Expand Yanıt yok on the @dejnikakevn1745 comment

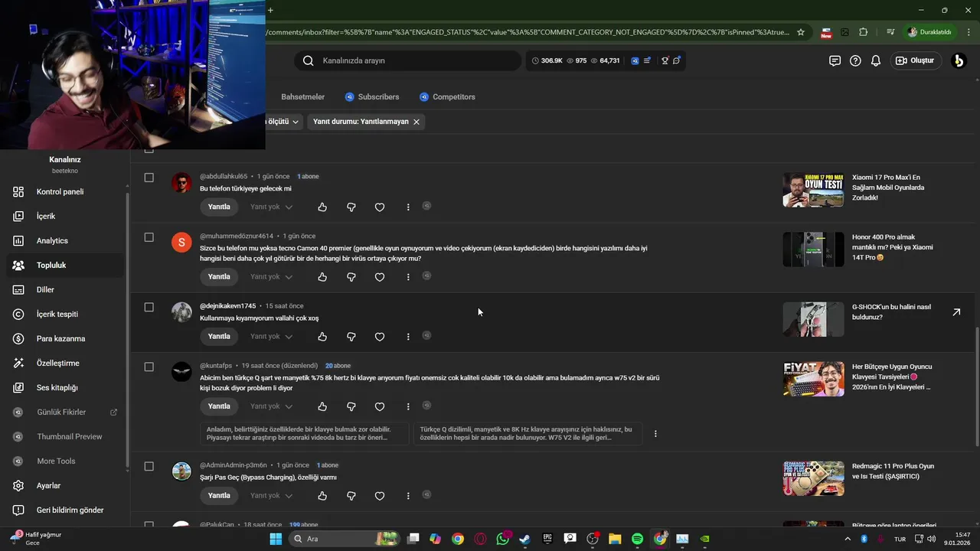pyautogui.click(x=271, y=337)
